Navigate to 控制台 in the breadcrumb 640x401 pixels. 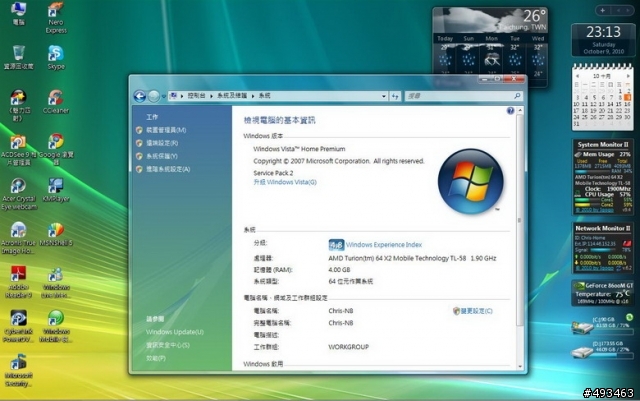(196, 96)
